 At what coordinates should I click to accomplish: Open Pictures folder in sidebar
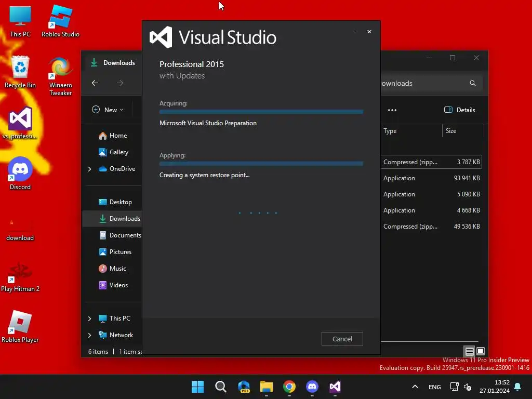[x=115, y=252]
